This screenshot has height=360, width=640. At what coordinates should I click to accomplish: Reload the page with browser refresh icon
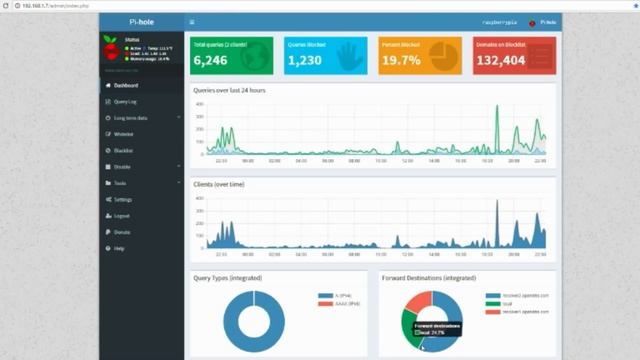[x=5, y=6]
